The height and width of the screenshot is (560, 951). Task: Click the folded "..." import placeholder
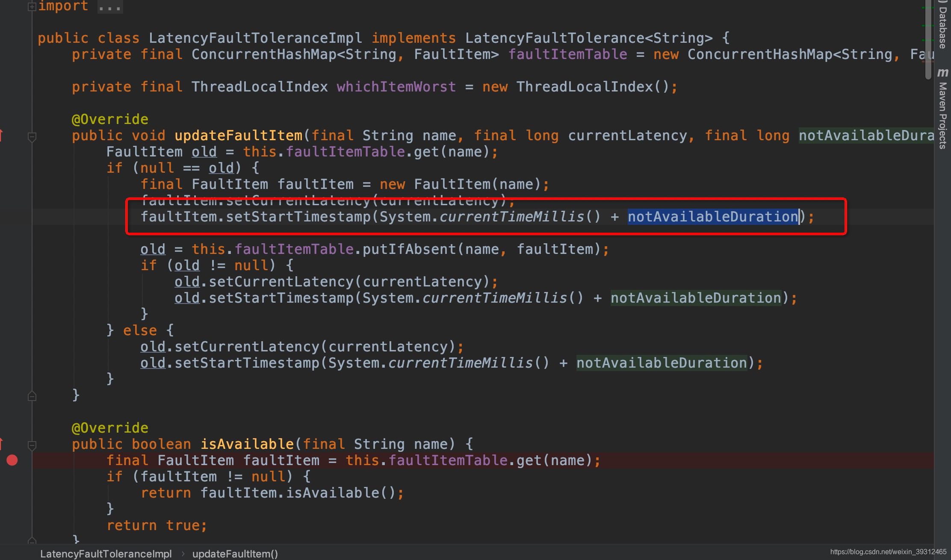click(x=110, y=6)
